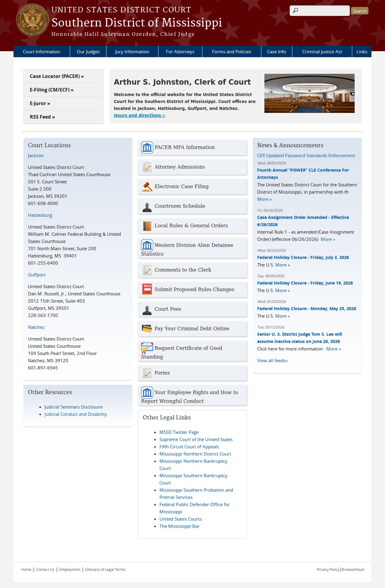Image resolution: width=385 pixels, height=588 pixels.
Task: Open the Criminal Justice Act menu
Action: click(322, 51)
